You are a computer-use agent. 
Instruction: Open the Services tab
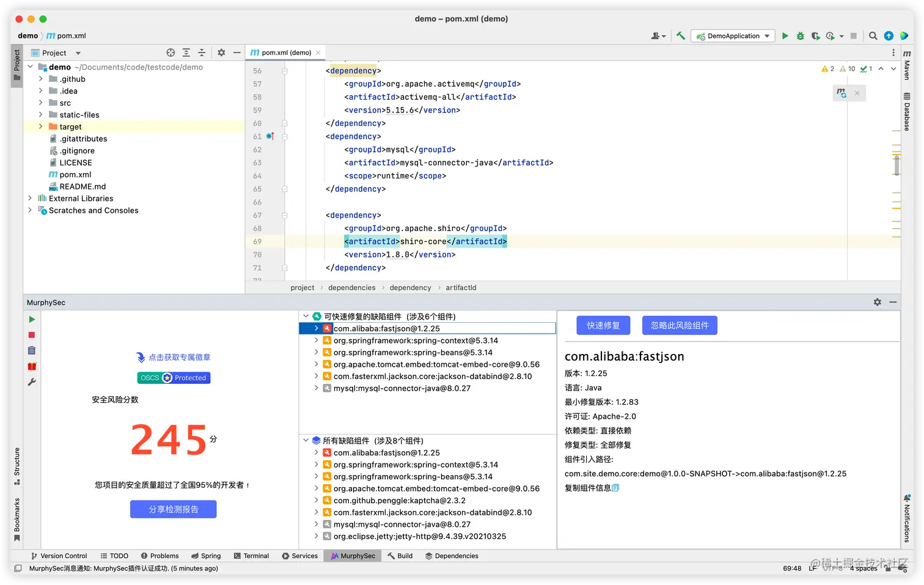299,556
